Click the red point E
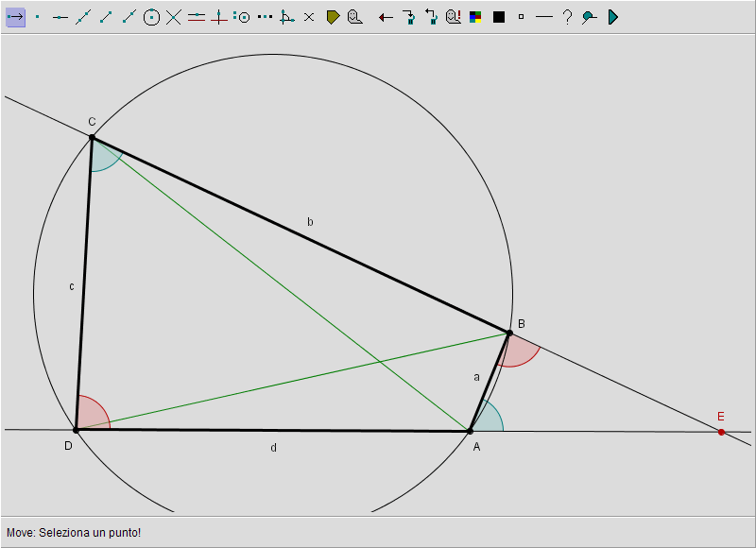 click(721, 432)
